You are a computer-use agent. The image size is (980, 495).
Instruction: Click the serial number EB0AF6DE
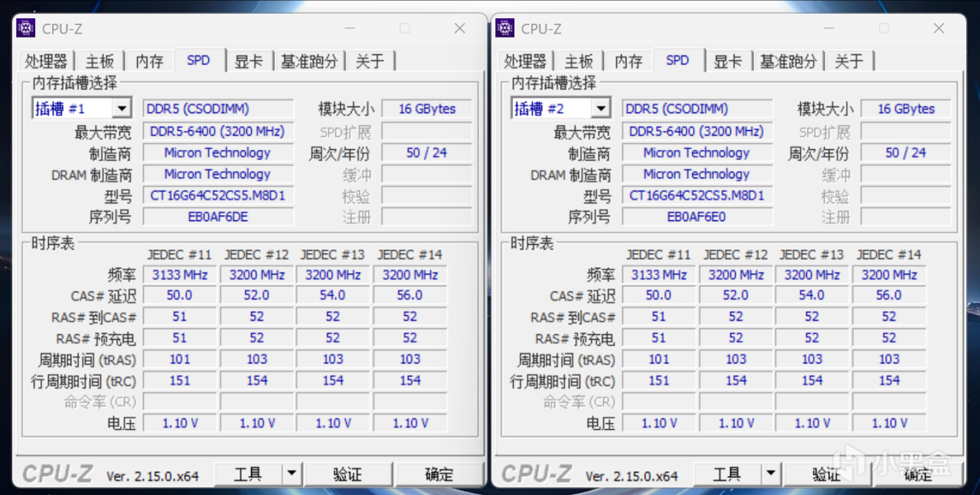point(218,217)
